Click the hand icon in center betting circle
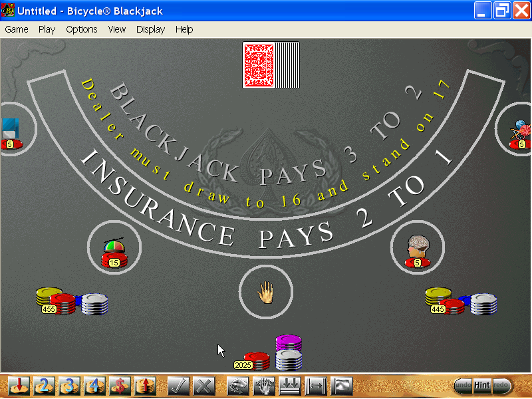Screen dimensions: 532x399 265,292
